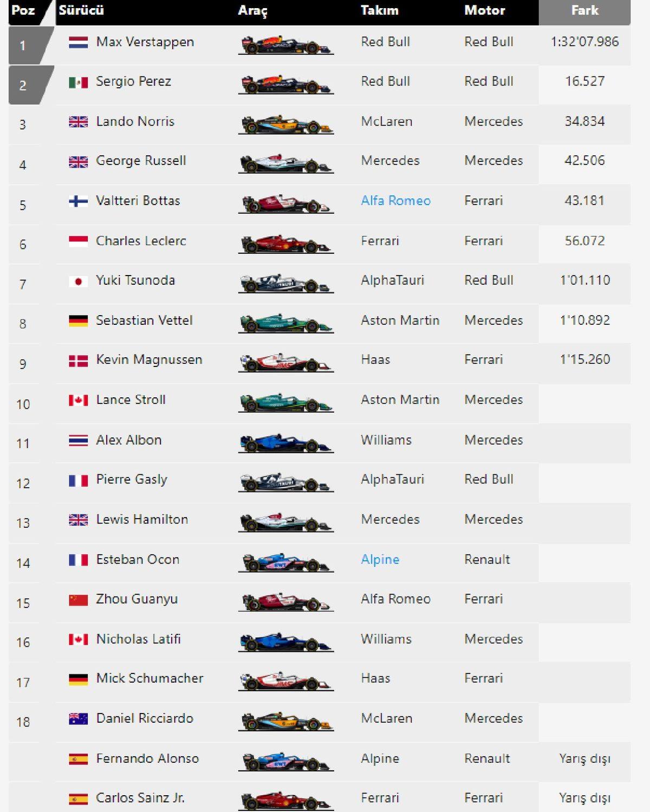Click the Finland flag beside Valtteri Bottas
Image resolution: width=650 pixels, height=812 pixels.
(x=78, y=201)
